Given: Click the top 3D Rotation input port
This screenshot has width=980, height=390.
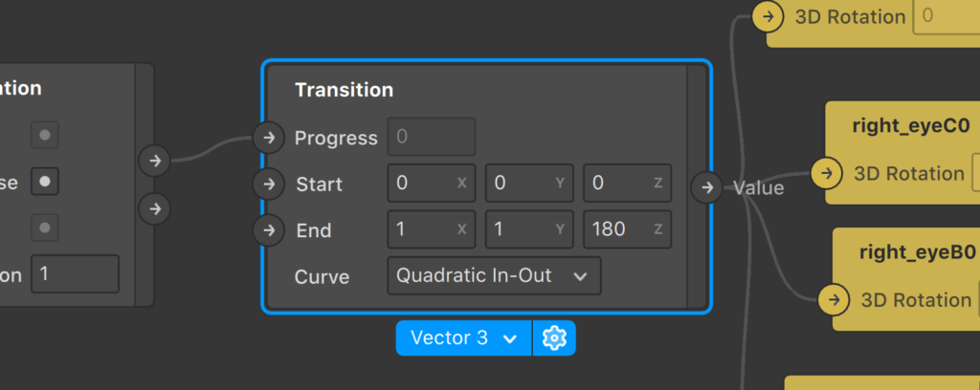Looking at the screenshot, I should click(768, 16).
